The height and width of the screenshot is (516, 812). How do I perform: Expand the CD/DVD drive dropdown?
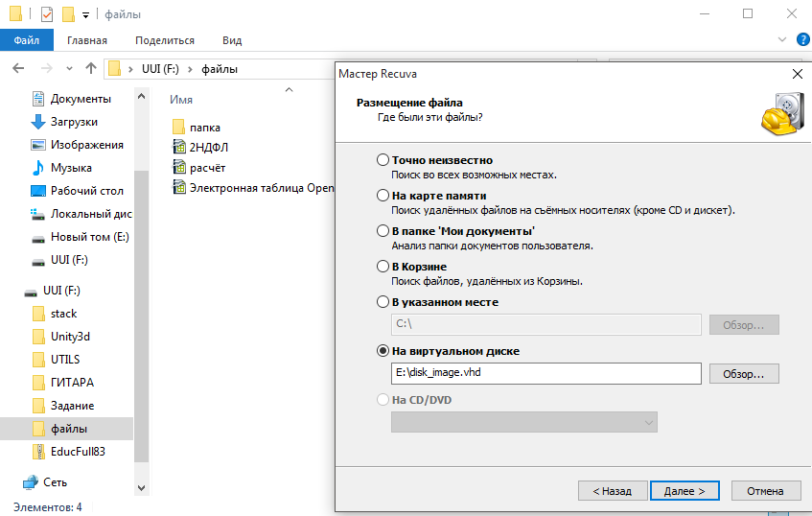[649, 422]
